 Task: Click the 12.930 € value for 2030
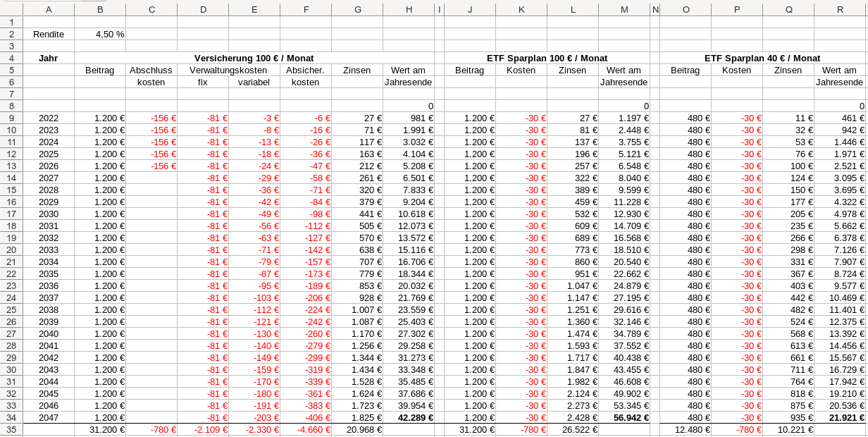click(624, 214)
